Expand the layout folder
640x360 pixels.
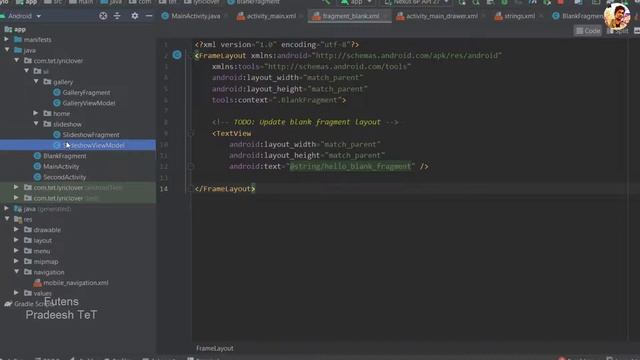(16, 240)
